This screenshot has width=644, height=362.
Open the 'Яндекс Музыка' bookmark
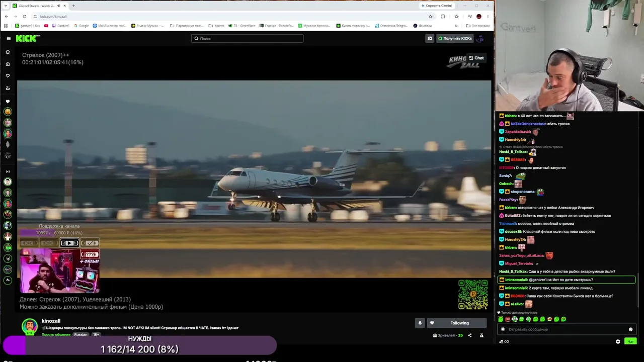coord(147,26)
